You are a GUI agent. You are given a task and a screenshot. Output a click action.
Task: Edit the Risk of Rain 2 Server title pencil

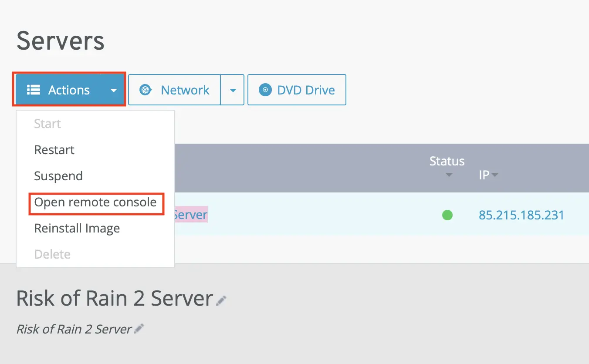point(221,300)
